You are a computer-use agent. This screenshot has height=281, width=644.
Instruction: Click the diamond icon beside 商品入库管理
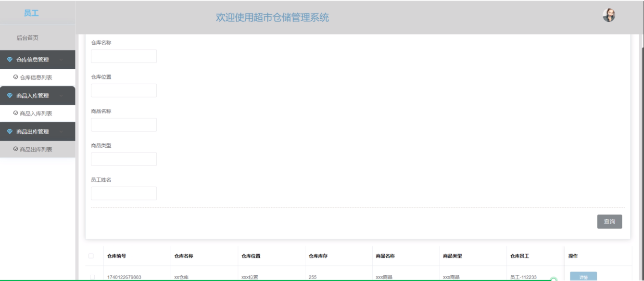[x=10, y=96]
